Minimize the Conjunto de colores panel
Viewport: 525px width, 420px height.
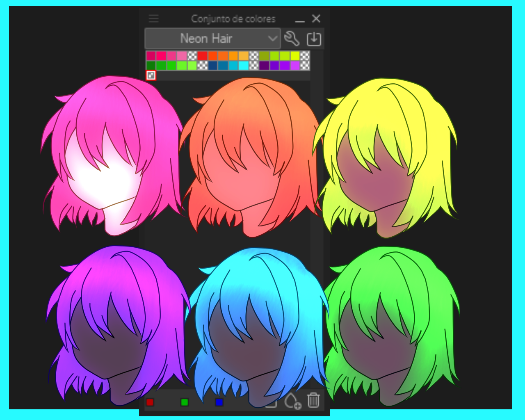tap(300, 19)
